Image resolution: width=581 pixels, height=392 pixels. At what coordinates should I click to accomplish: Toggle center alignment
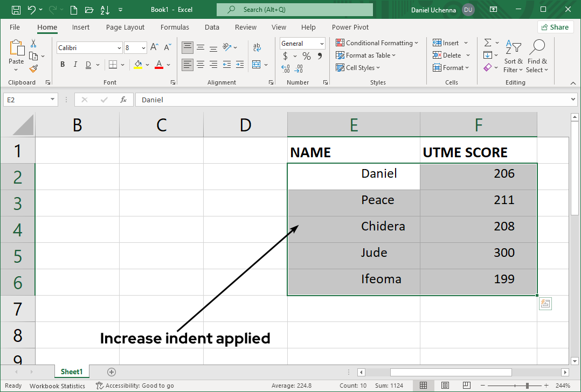click(200, 64)
